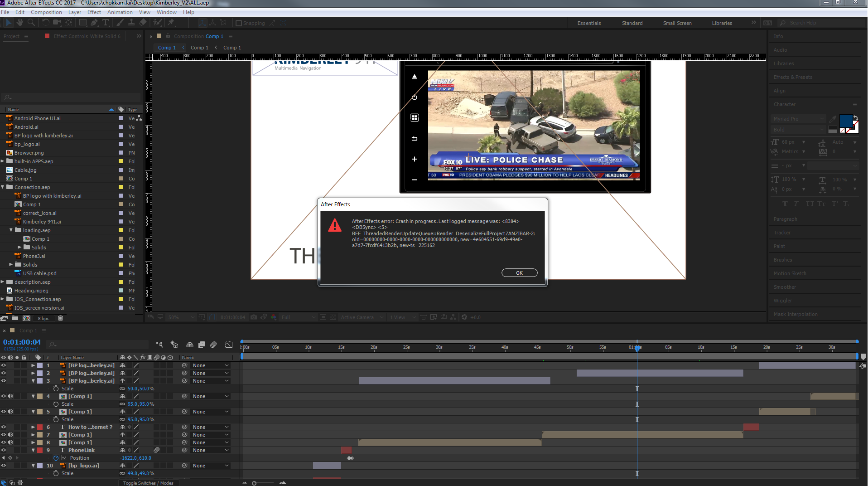Select the Puppet Pin tool

coord(171,22)
